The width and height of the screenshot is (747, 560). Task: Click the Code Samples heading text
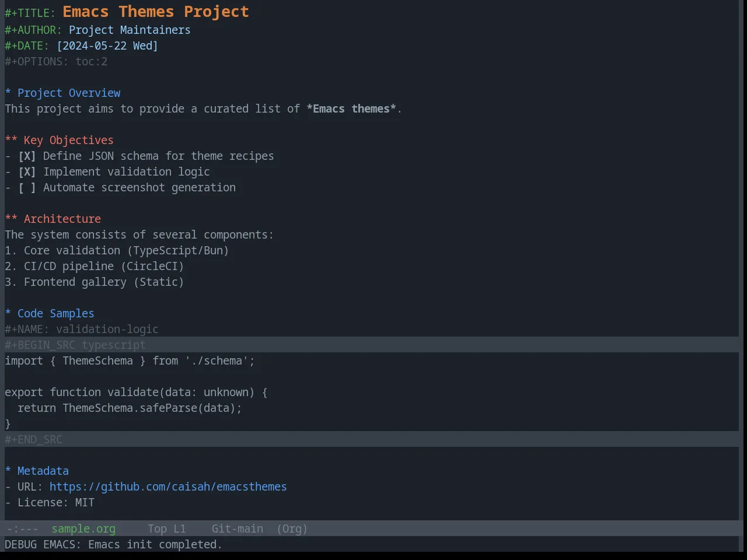(x=56, y=313)
